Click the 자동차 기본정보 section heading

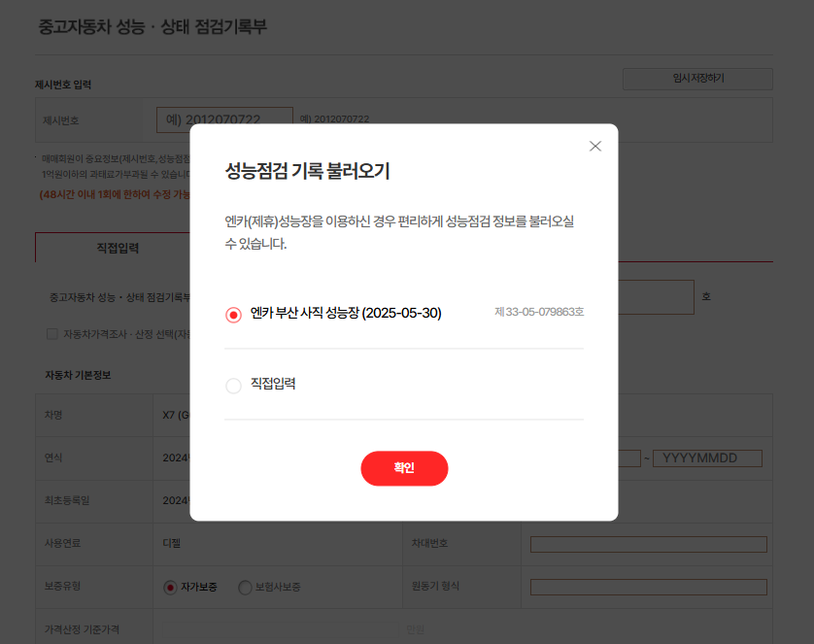click(x=78, y=375)
